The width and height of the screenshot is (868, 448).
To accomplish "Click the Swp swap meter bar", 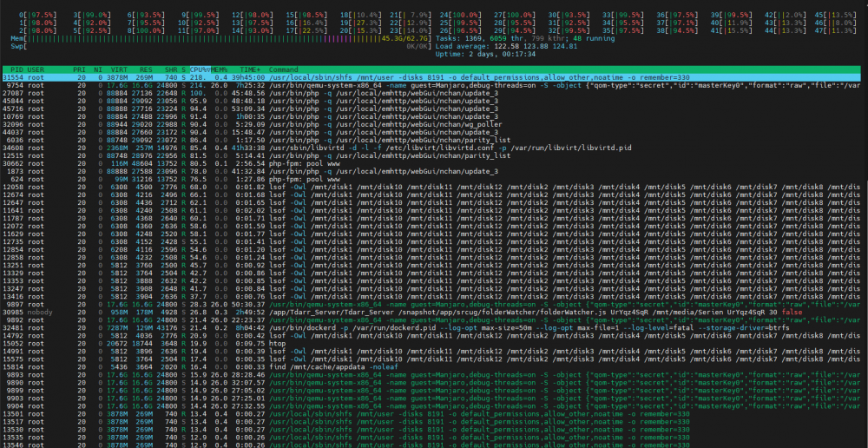I will 220,47.
